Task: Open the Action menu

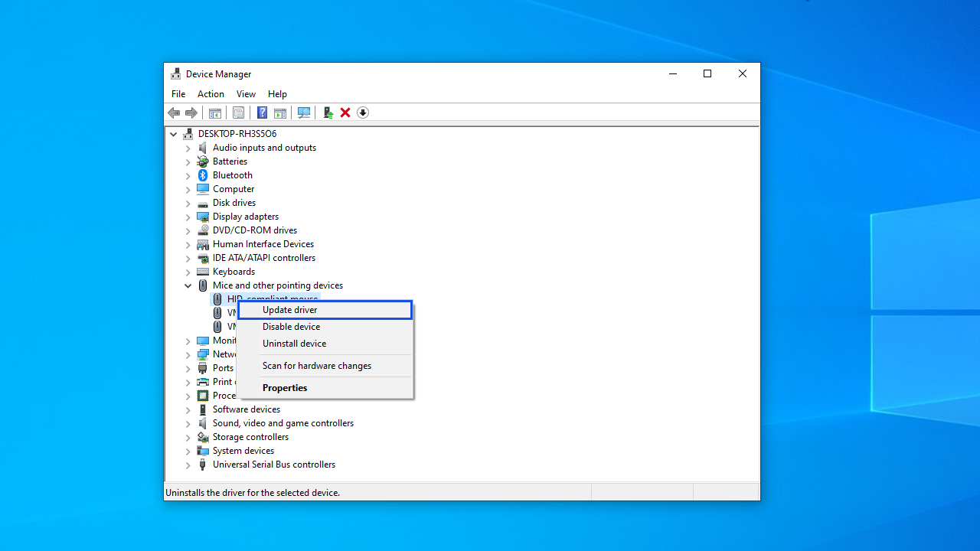Action: pyautogui.click(x=211, y=94)
